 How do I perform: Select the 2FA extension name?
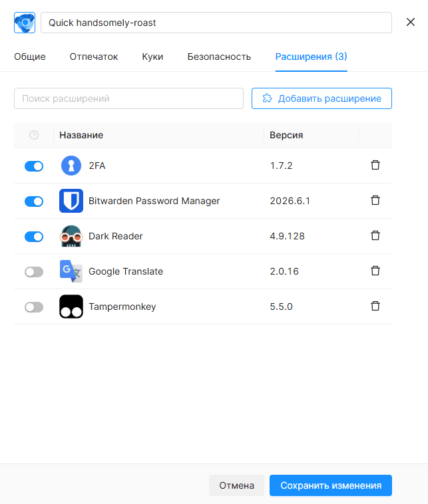point(97,166)
